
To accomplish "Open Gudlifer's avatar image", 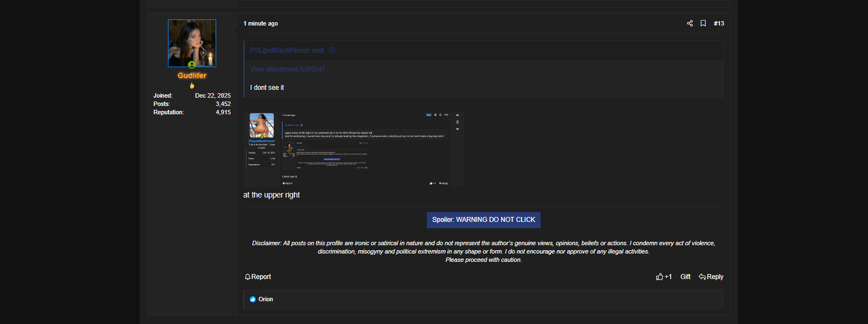I will pyautogui.click(x=192, y=43).
